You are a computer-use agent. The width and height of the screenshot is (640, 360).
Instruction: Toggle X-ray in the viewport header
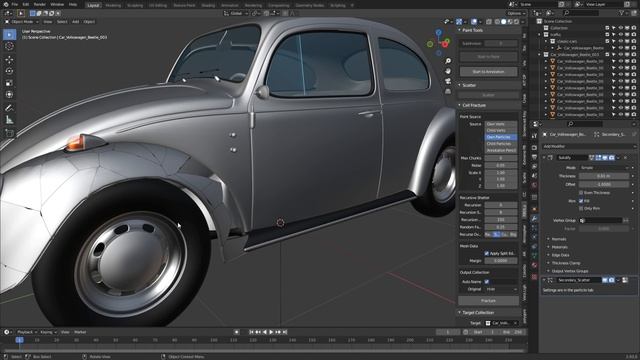(489, 22)
